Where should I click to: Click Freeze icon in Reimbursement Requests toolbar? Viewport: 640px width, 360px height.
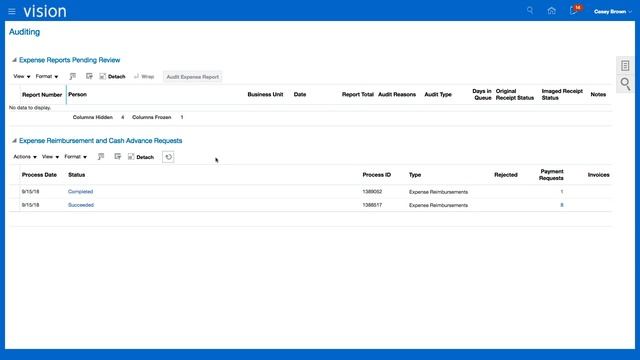pyautogui.click(x=101, y=157)
